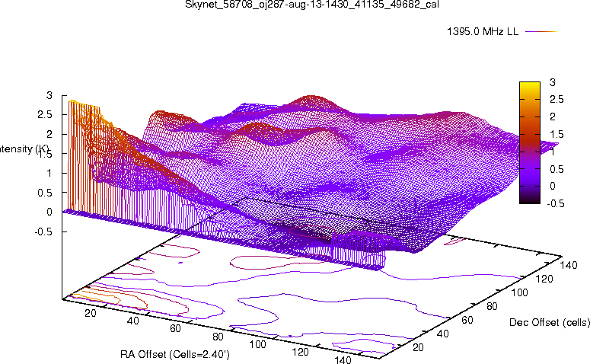590x364 pixels.
Task: Click the Dec axis tick label '100'
Action: click(519, 292)
